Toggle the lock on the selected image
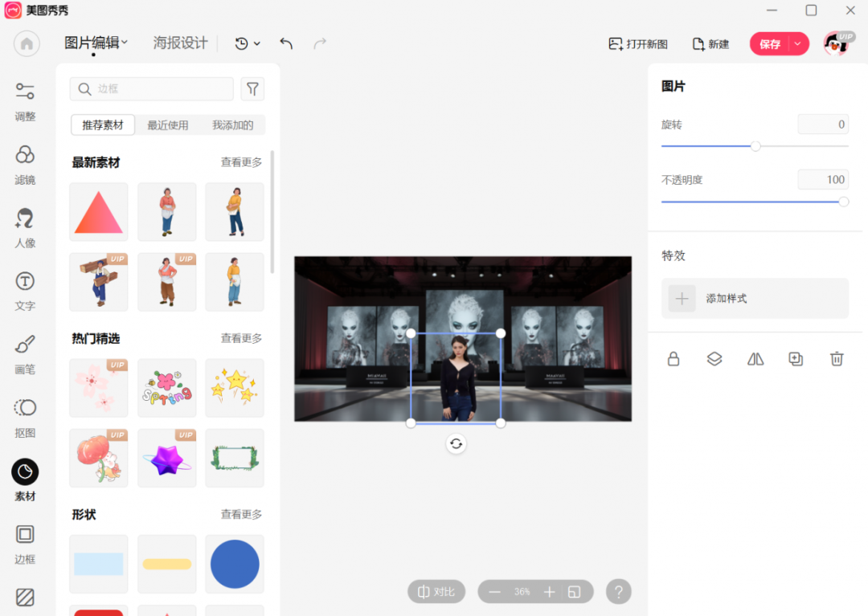Image resolution: width=868 pixels, height=616 pixels. pos(674,359)
